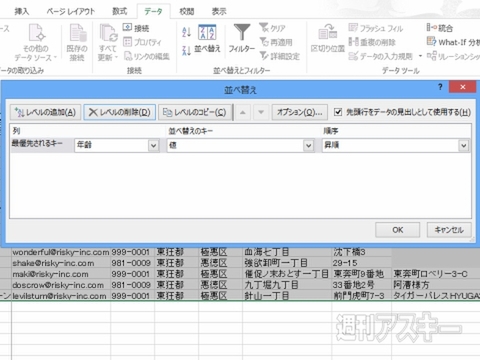The height and width of the screenshot is (360, 480).
Task: Switch to the 挿入 tab
Action: (22, 11)
